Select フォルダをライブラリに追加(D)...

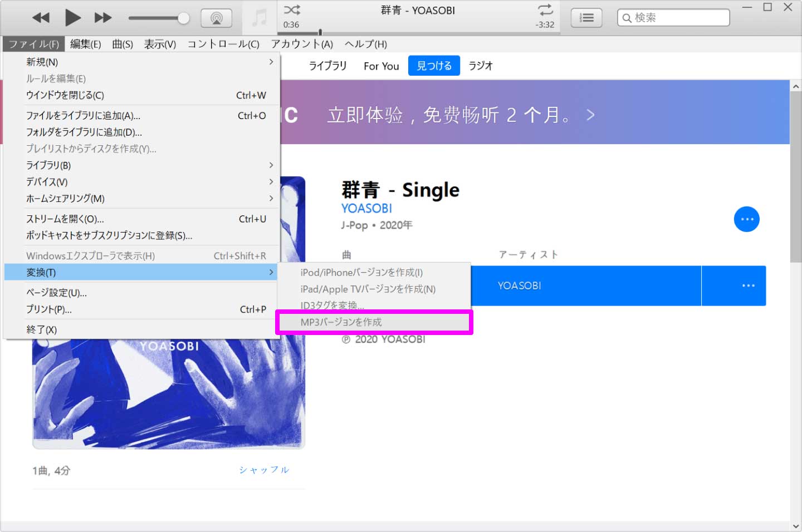tap(141, 132)
